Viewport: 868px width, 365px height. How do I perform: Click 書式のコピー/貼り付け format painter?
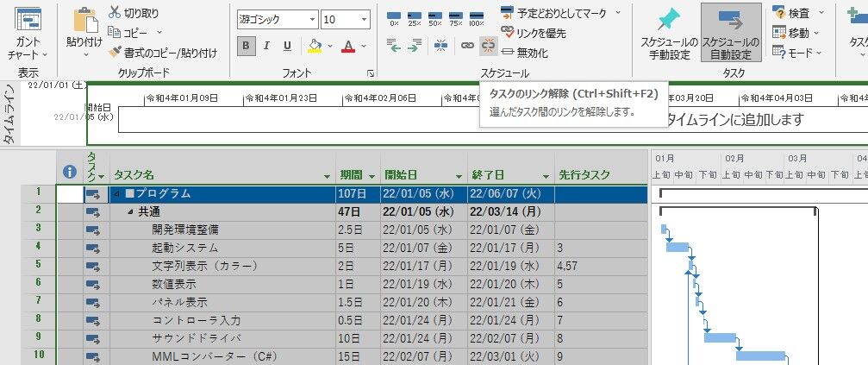point(163,53)
